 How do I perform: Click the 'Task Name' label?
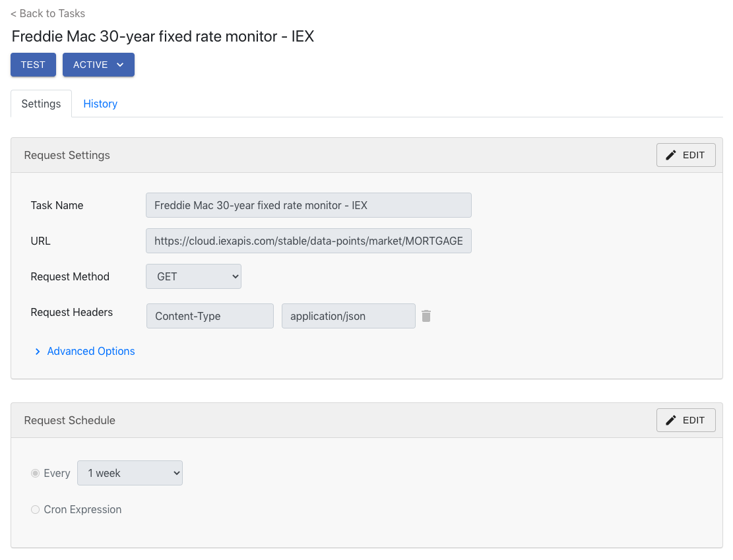click(x=57, y=205)
